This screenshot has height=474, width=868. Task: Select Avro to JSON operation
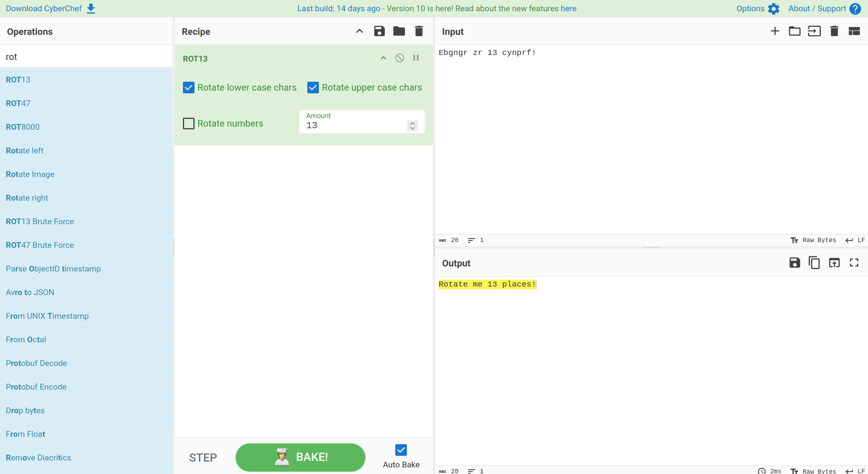pos(86,292)
